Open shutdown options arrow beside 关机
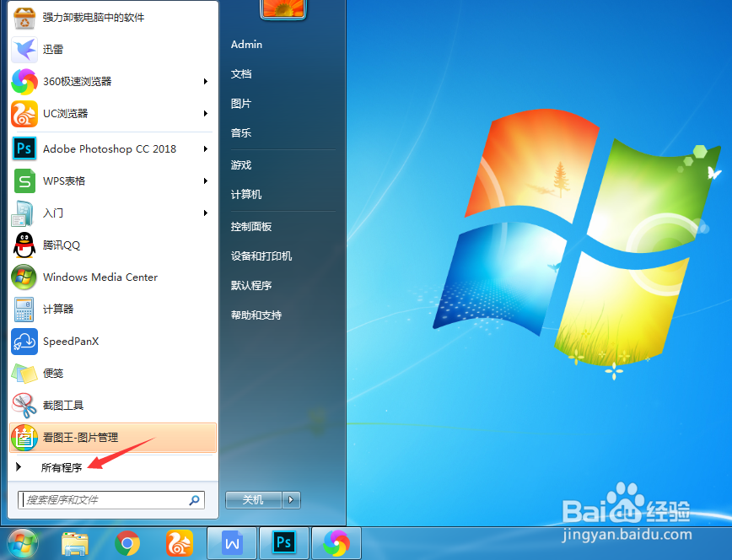Image resolution: width=732 pixels, height=560 pixels. tap(291, 500)
